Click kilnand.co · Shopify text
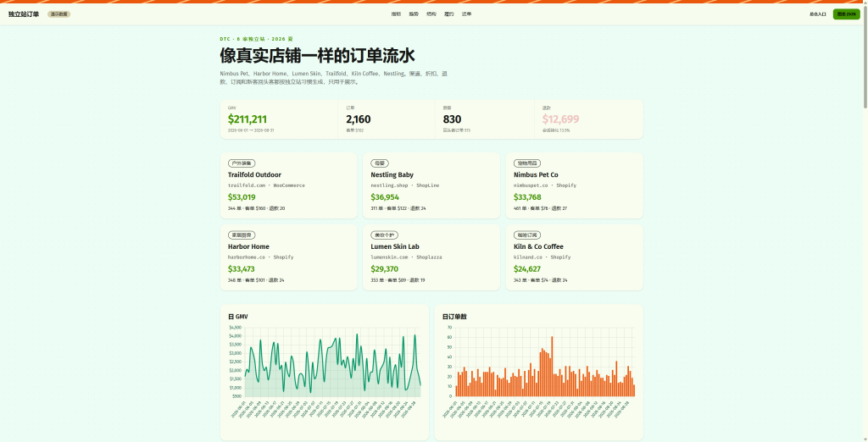868x442 pixels. click(542, 257)
